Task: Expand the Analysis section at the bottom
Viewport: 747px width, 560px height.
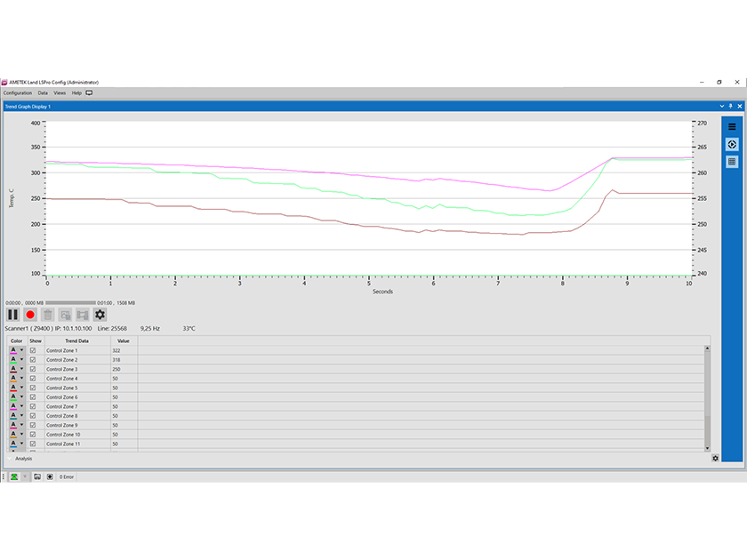Action: (x=25, y=459)
